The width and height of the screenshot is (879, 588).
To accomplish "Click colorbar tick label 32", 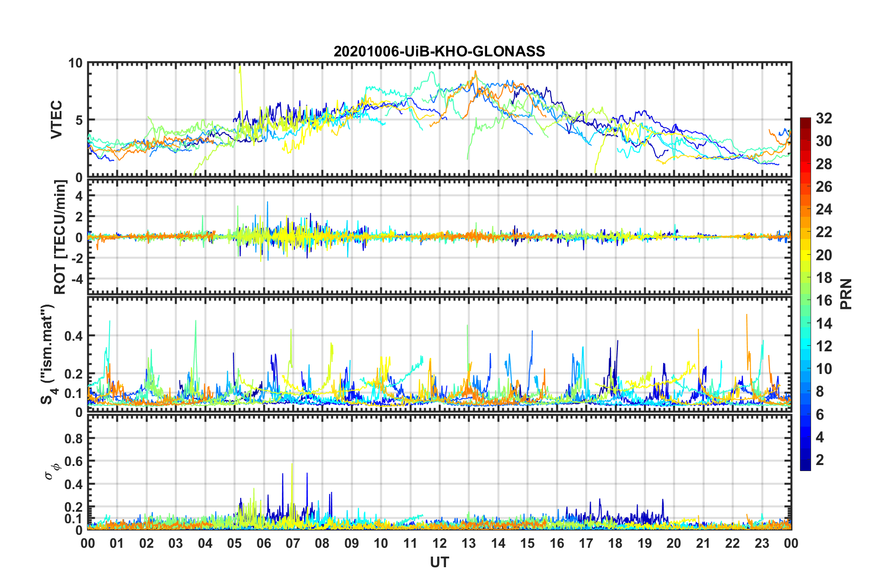I will point(824,118).
